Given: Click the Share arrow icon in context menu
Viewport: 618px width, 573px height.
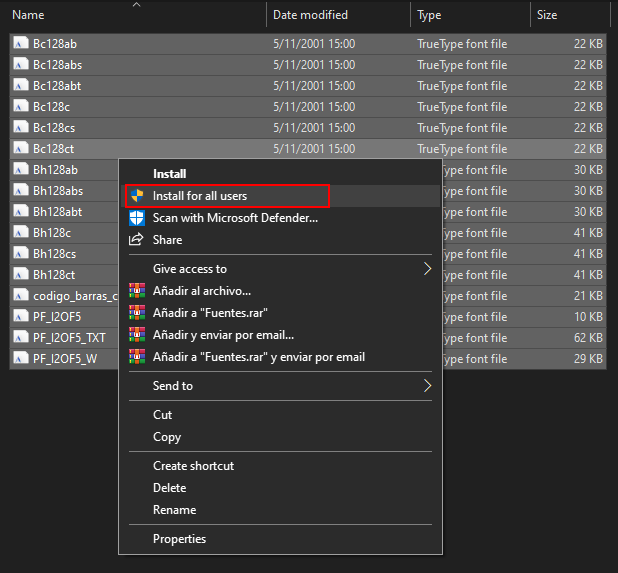Looking at the screenshot, I should [x=136, y=239].
